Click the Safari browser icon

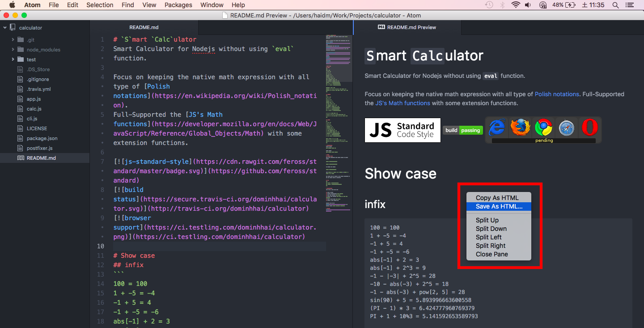(x=566, y=128)
